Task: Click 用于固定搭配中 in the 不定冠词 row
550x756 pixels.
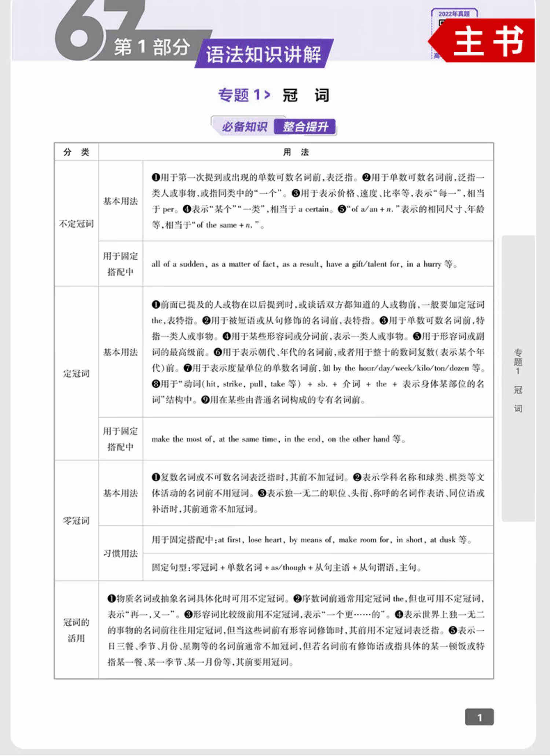Action: 120,264
